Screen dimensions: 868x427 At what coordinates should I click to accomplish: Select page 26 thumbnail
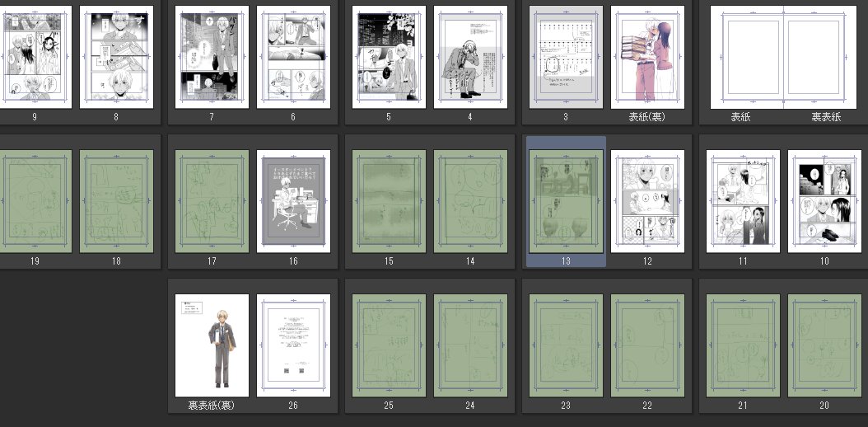click(x=293, y=345)
